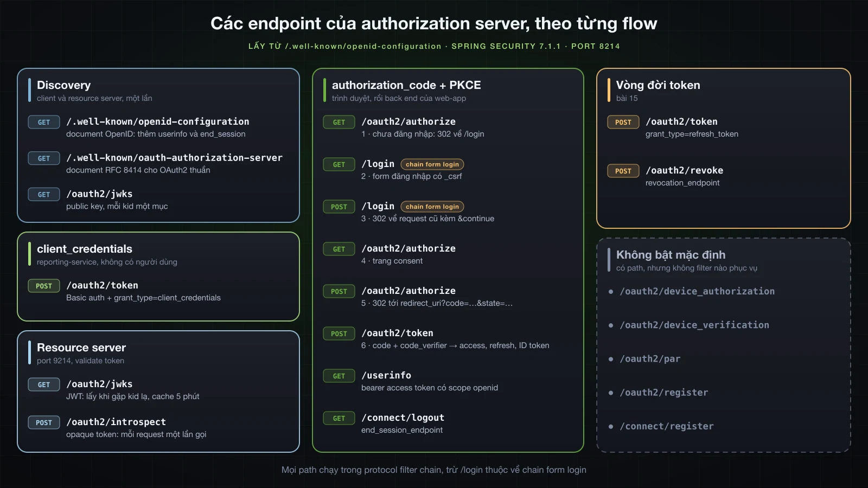This screenshot has width=868, height=488.
Task: Select the /.well-known/oauth-authorization-server path
Action: pos(174,158)
